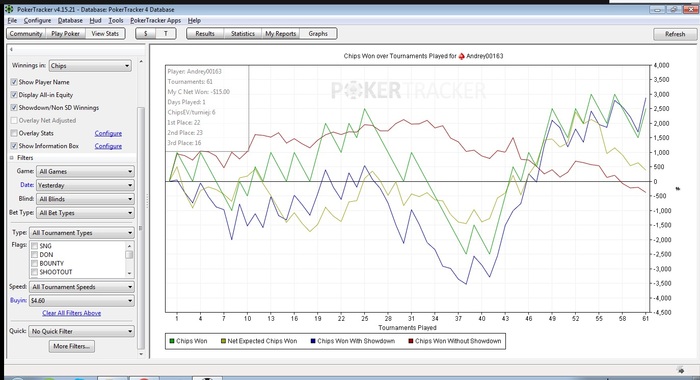Image resolution: width=700 pixels, height=380 pixels.
Task: Switch to the Play Poker tab
Action: [66, 33]
